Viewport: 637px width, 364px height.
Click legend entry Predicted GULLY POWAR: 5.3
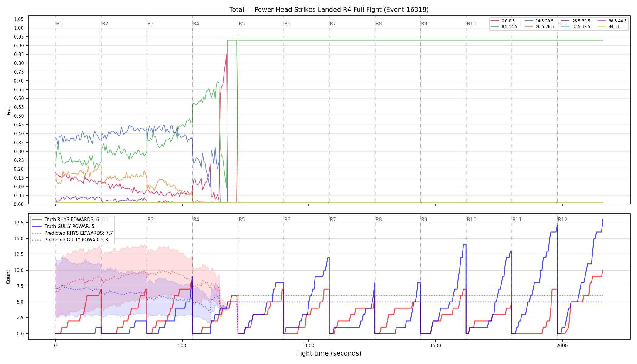point(76,240)
